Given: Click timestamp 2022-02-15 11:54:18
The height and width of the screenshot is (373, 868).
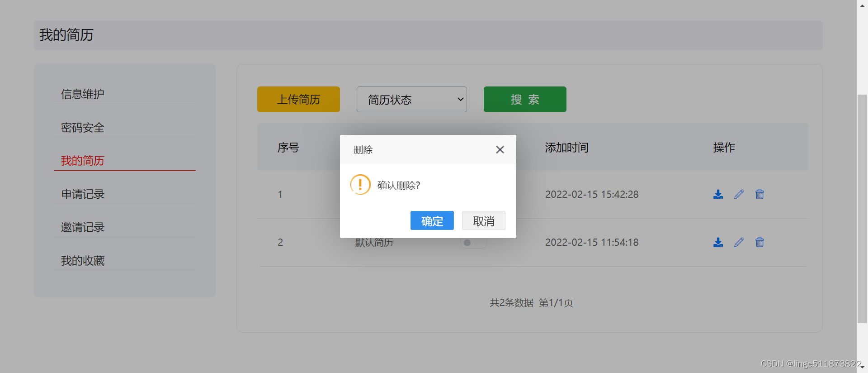Looking at the screenshot, I should [592, 242].
